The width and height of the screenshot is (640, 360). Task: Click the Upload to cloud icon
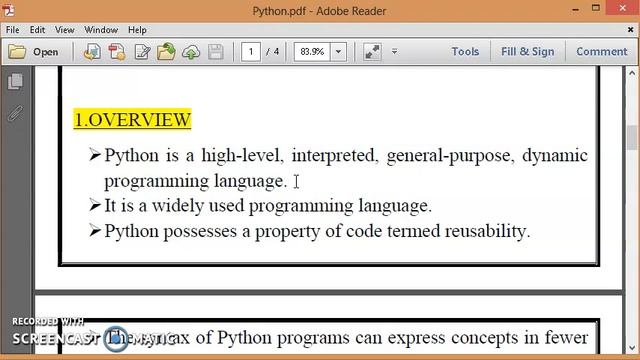pos(191,52)
